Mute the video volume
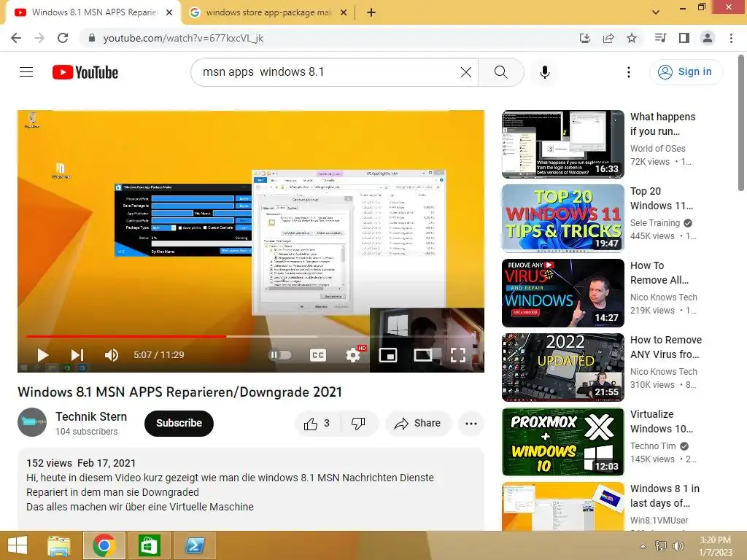 pyautogui.click(x=112, y=355)
